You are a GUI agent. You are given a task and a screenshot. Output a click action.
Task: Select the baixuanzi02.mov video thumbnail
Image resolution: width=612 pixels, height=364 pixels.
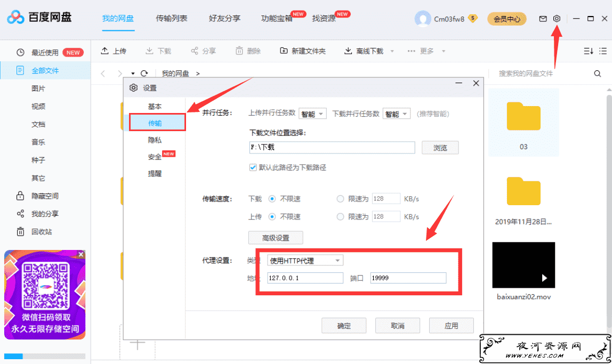524,265
